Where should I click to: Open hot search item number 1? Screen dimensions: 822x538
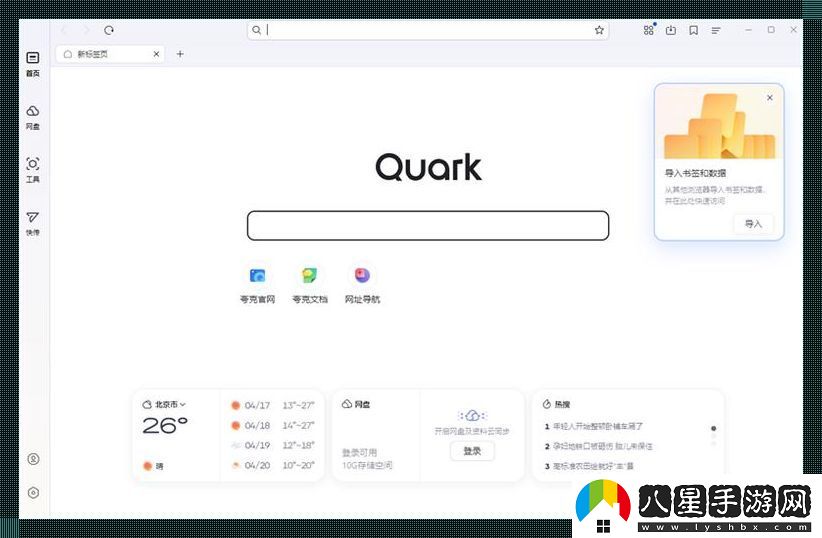(593, 426)
